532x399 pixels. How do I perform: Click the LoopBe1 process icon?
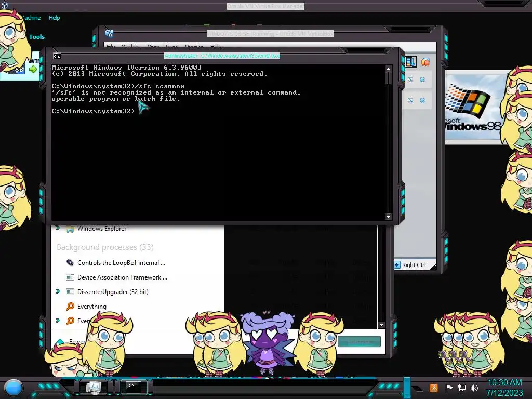[x=70, y=262]
